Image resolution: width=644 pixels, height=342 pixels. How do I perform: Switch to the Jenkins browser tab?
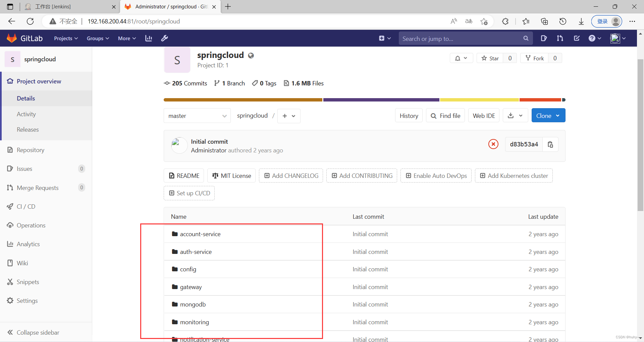(x=70, y=7)
